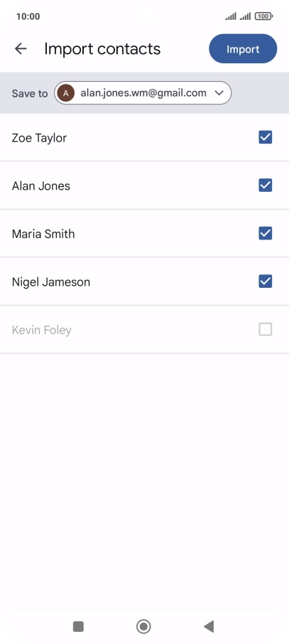289x644 pixels.
Task: Tap the Kevin Foley greyed-out contact name
Action: (x=41, y=331)
